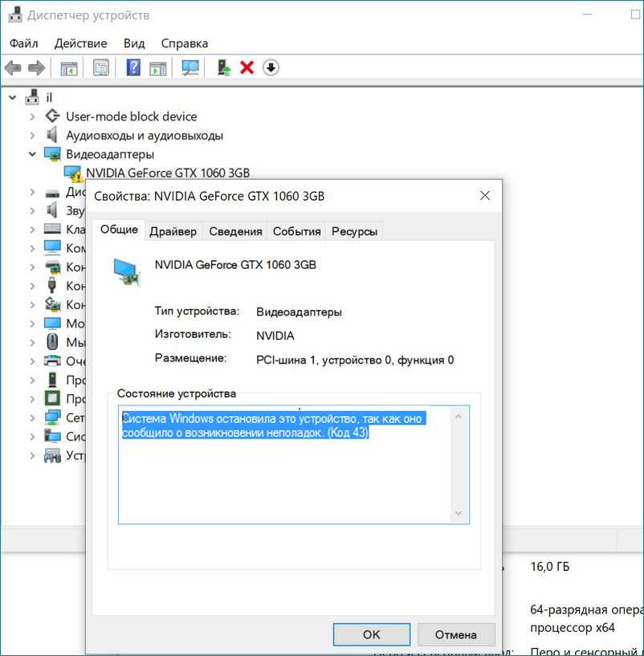The image size is (644, 656).
Task: Click the disk drives category icon
Action: pos(52,193)
